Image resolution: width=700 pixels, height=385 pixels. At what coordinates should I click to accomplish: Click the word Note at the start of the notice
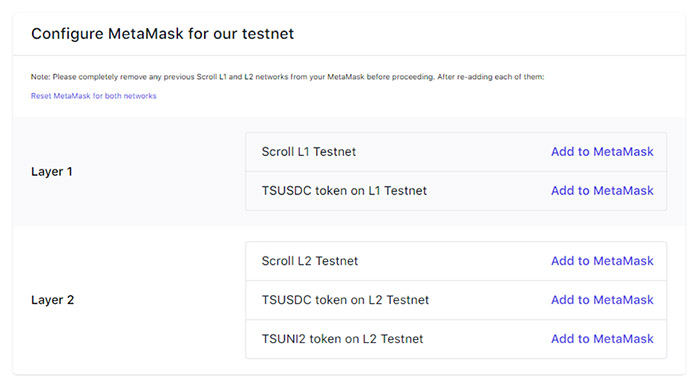coord(40,77)
